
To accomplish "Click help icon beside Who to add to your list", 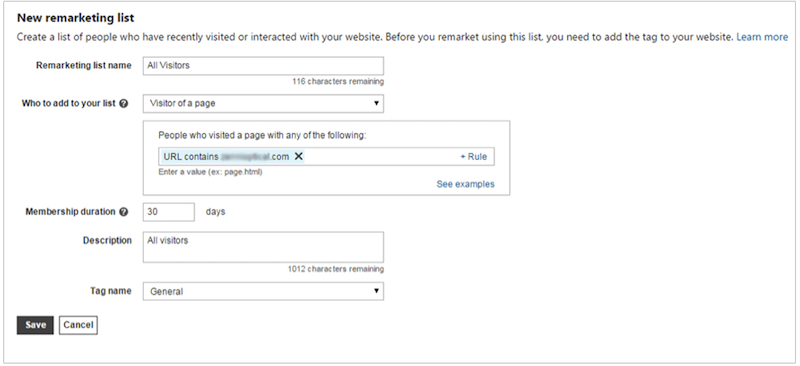I will pos(123,104).
